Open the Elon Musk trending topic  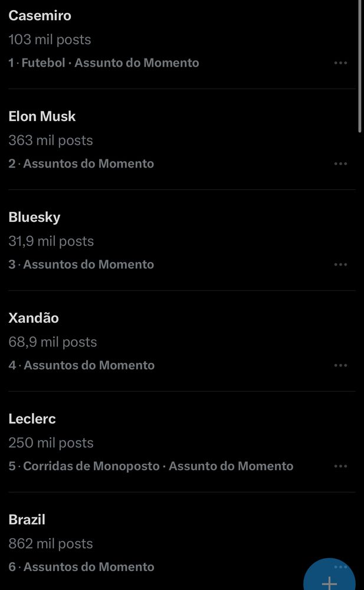[42, 116]
